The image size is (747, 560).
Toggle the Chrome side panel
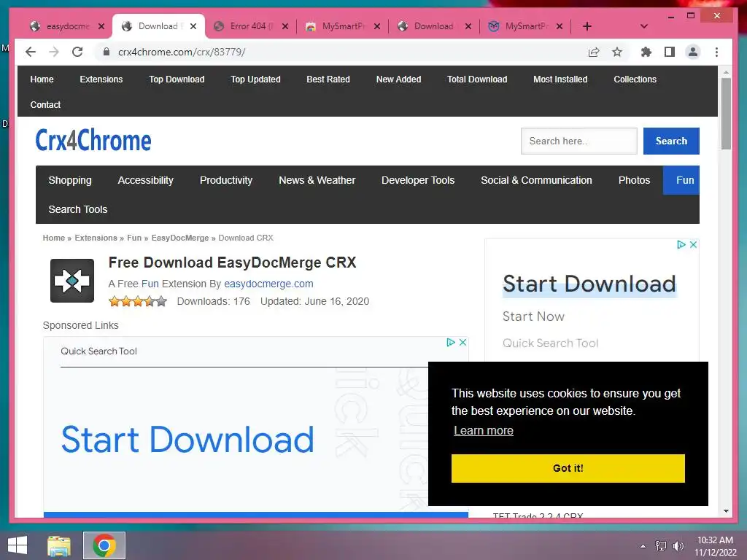pyautogui.click(x=670, y=52)
